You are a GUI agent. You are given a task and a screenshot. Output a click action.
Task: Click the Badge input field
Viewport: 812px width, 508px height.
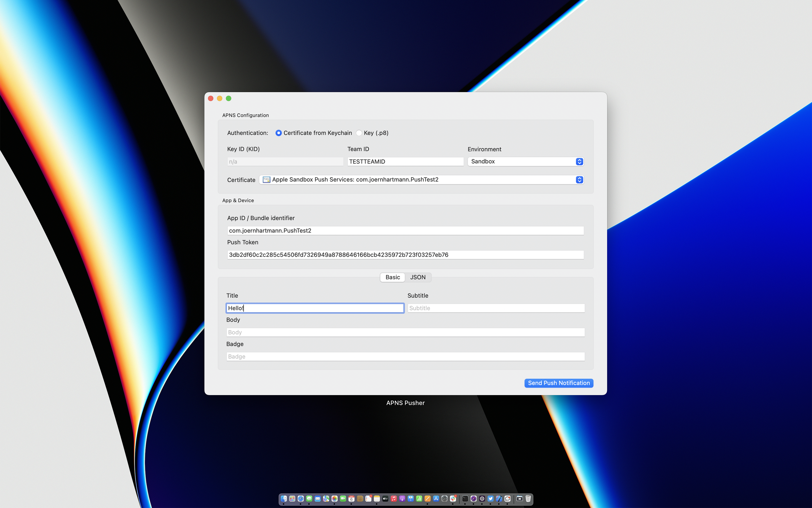point(405,356)
